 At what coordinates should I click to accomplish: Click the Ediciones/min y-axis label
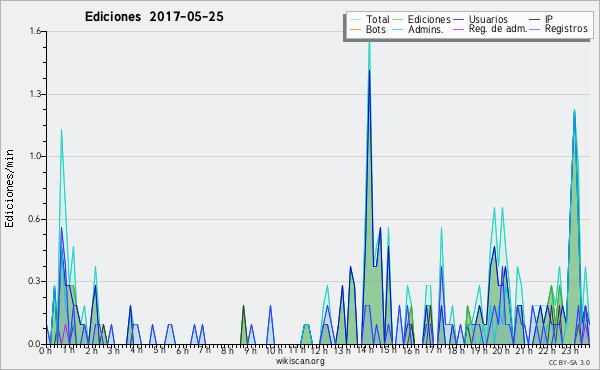tap(9, 188)
